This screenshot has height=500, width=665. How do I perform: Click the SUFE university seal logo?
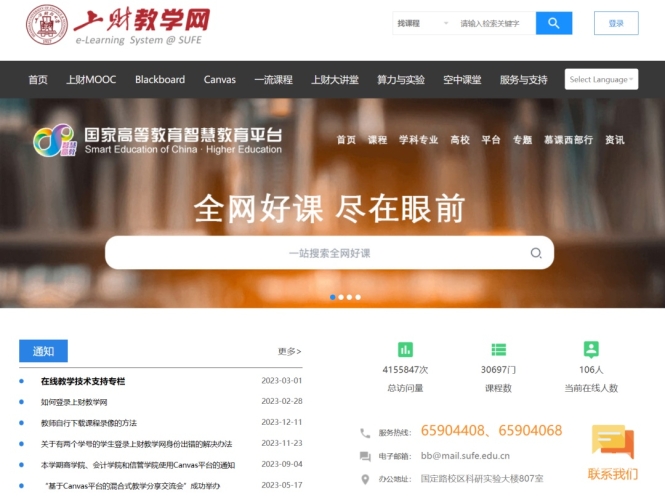click(x=47, y=25)
